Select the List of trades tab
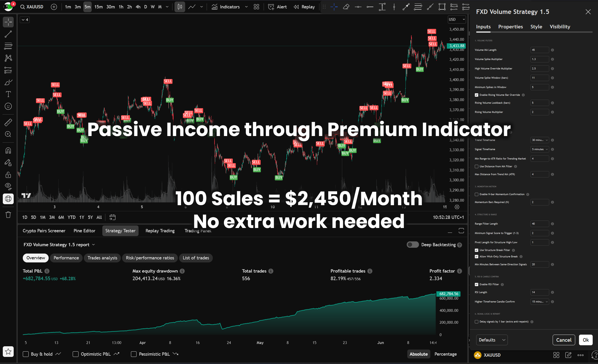Viewport: 598px width, 364px height. click(x=196, y=258)
